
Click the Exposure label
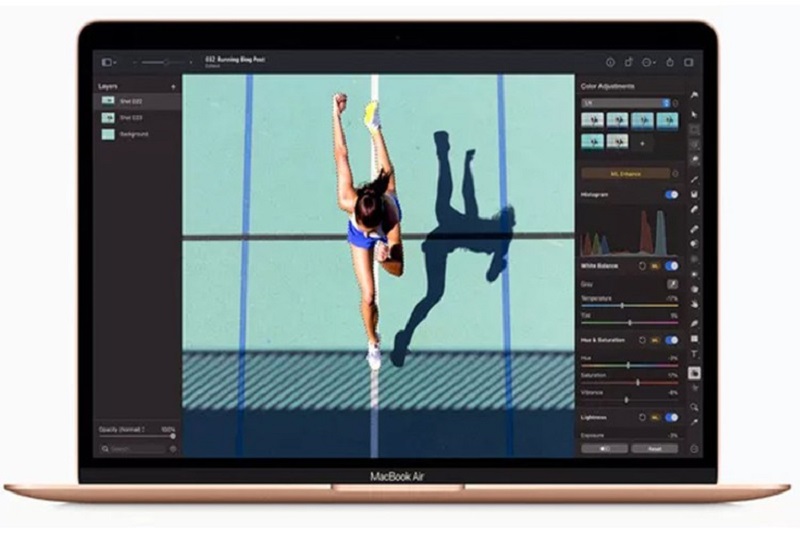[592, 435]
